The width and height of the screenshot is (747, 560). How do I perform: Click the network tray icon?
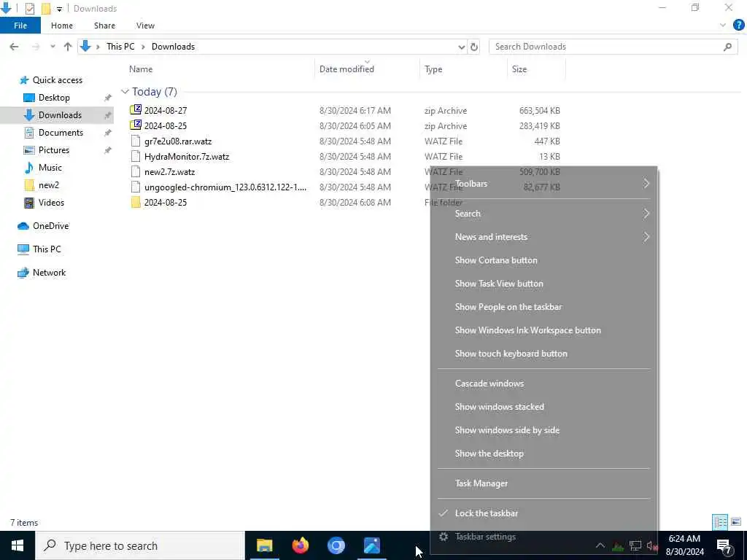tap(635, 545)
